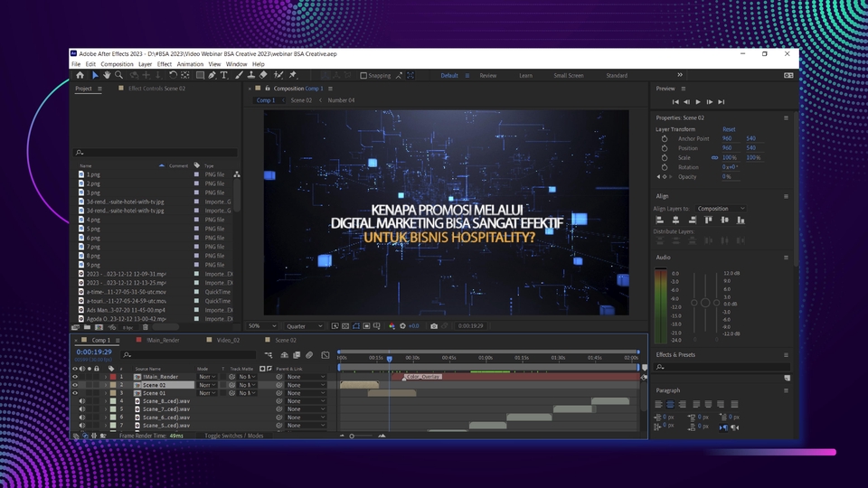Viewport: 868px width, 488px height.
Task: Hide the !Main_Render layer eye
Action: [x=75, y=377]
